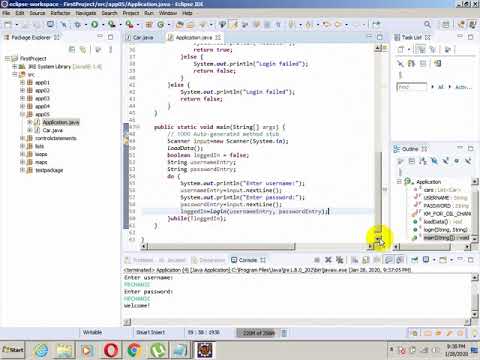
Task: Click Remove Launch X icon in Console
Action: [x=328, y=260]
